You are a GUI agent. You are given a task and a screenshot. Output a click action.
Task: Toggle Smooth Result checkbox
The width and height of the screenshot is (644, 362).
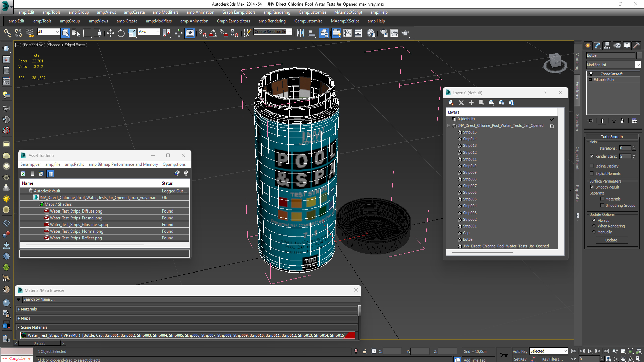point(592,187)
